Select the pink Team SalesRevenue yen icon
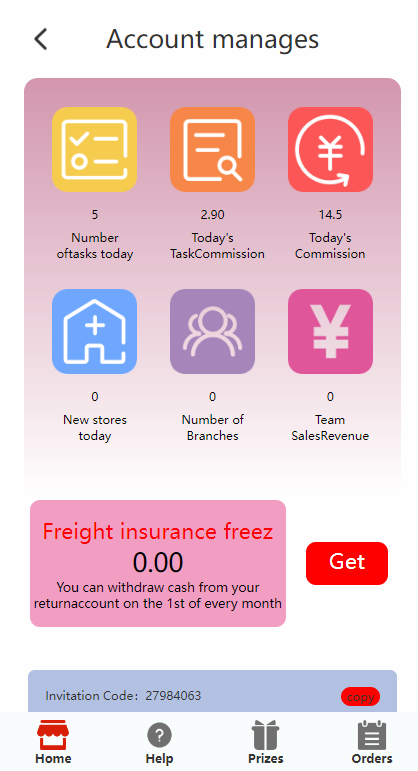This screenshot has height=771, width=418. point(330,331)
